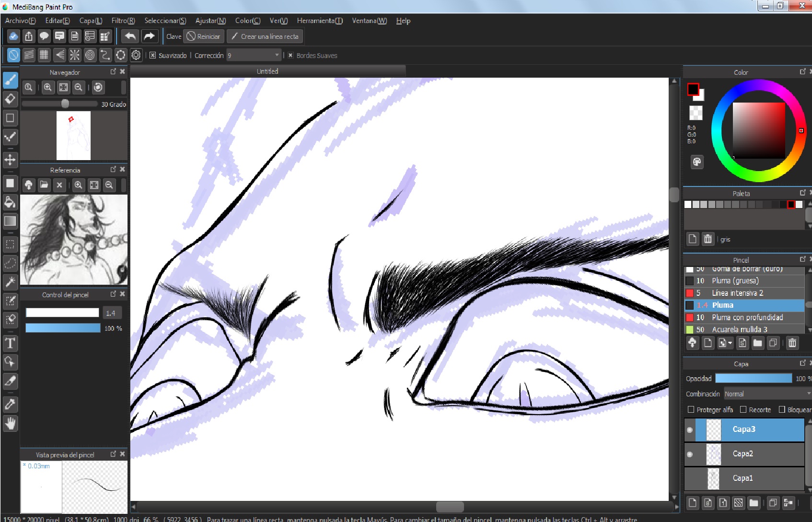This screenshot has width=812, height=522.
Task: Enable the radial snap icon
Action: point(75,55)
